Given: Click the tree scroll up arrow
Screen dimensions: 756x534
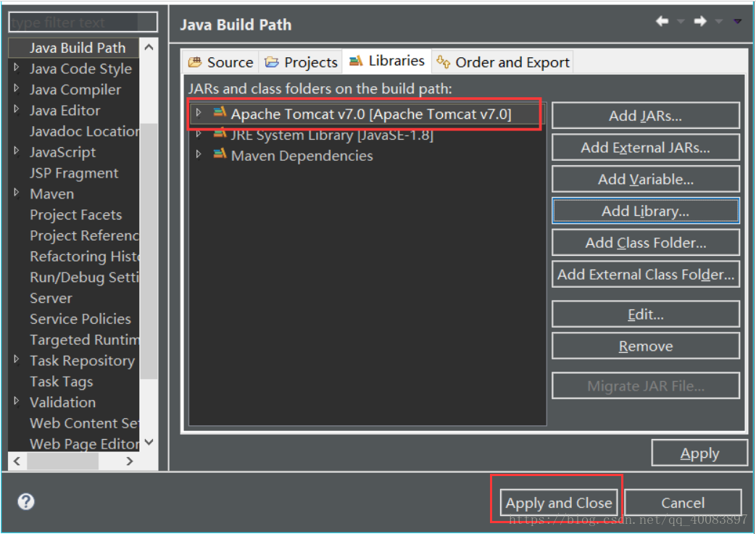Looking at the screenshot, I should point(149,47).
